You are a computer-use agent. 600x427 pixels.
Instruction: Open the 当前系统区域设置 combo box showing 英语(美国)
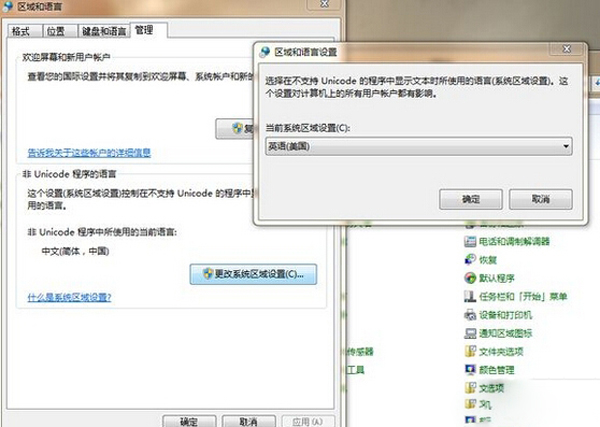tap(419, 146)
